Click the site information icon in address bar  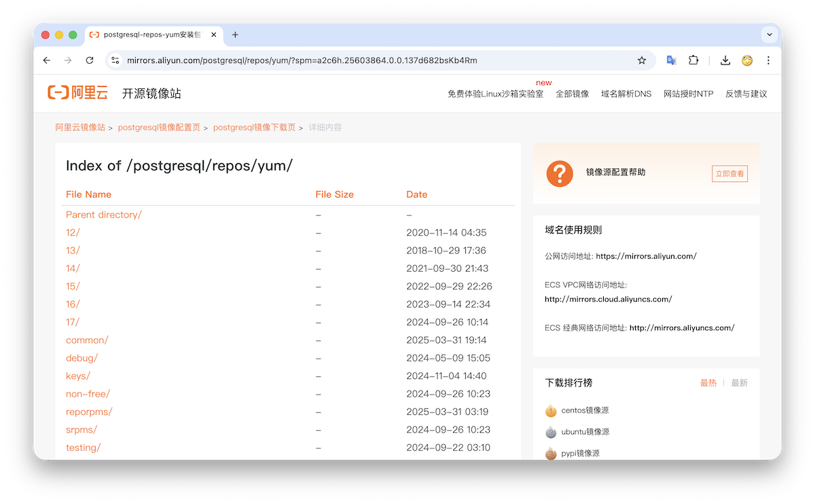click(115, 60)
